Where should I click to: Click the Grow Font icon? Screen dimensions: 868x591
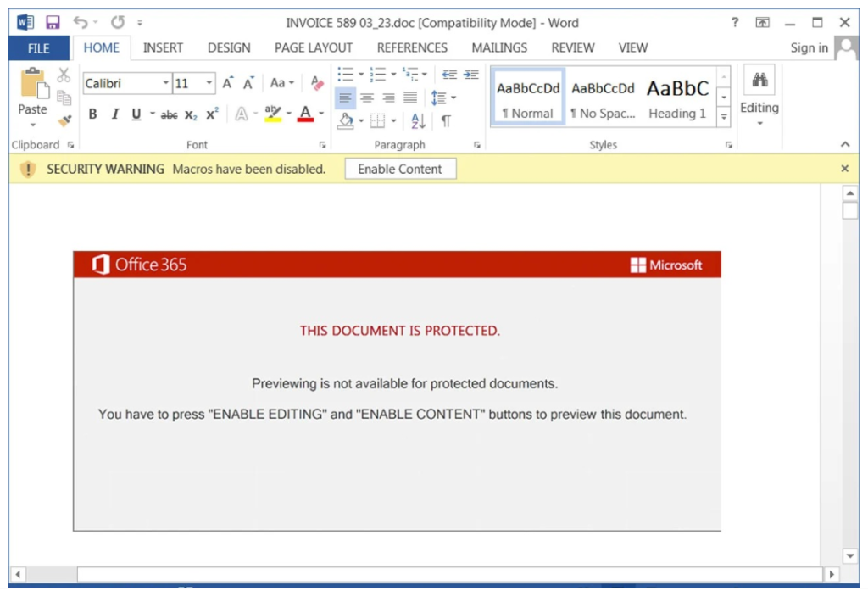pyautogui.click(x=227, y=83)
